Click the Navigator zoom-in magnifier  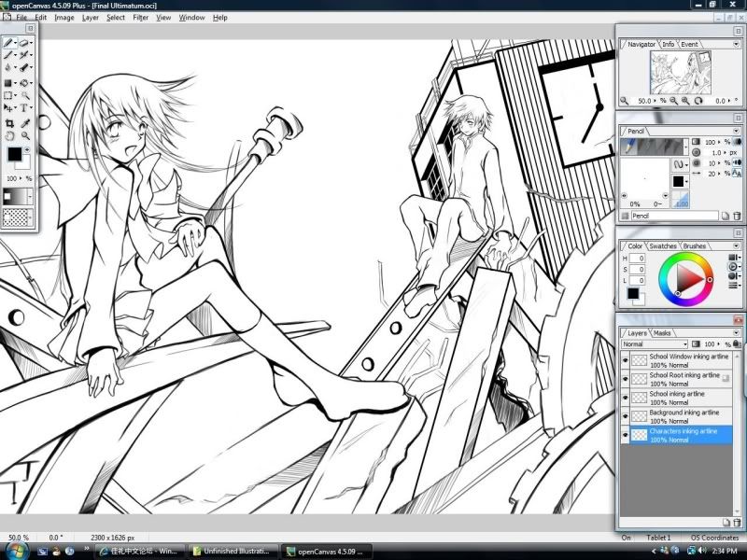tap(685, 101)
